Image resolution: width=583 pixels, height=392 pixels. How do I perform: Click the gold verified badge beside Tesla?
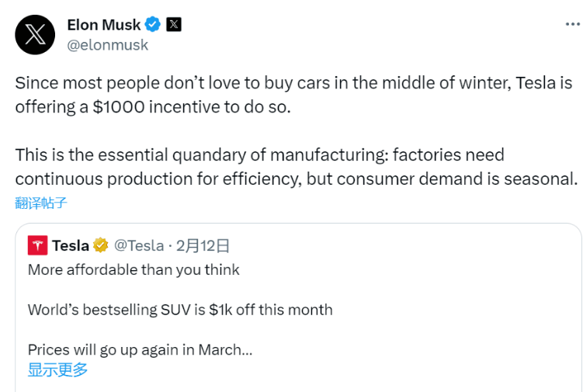(101, 246)
